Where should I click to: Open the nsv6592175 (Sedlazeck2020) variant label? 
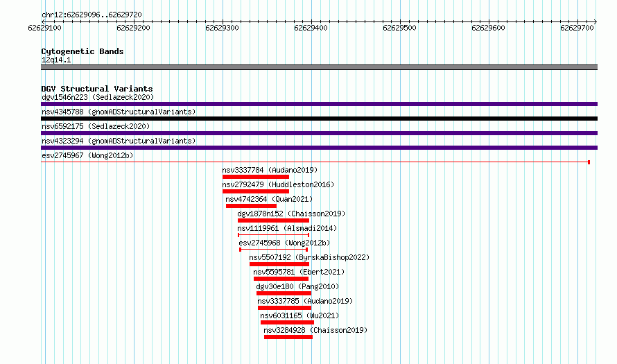pos(96,126)
